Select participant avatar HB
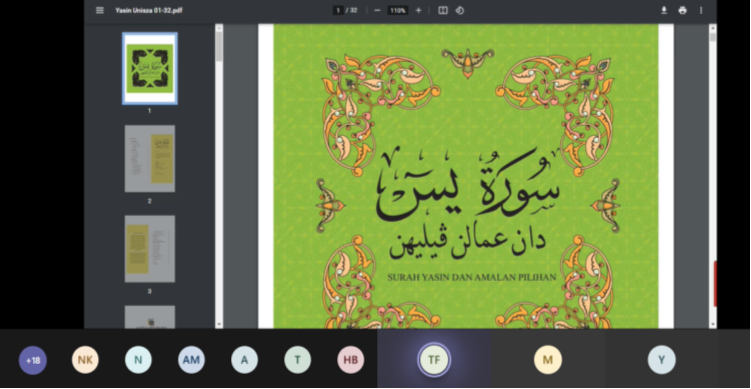The image size is (751, 389). coord(351,360)
